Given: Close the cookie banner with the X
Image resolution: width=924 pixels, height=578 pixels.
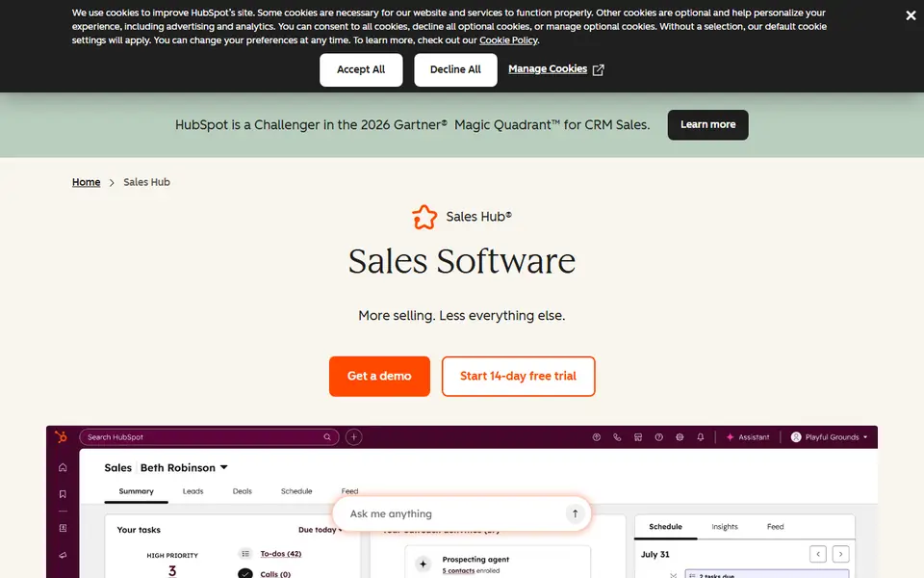Looking at the screenshot, I should click(x=911, y=16).
